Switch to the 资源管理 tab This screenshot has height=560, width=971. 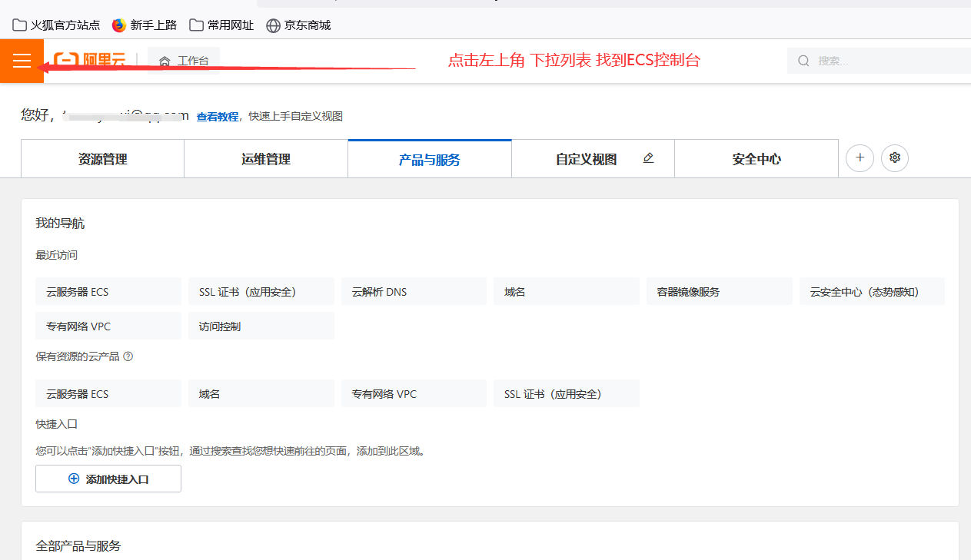click(x=102, y=159)
